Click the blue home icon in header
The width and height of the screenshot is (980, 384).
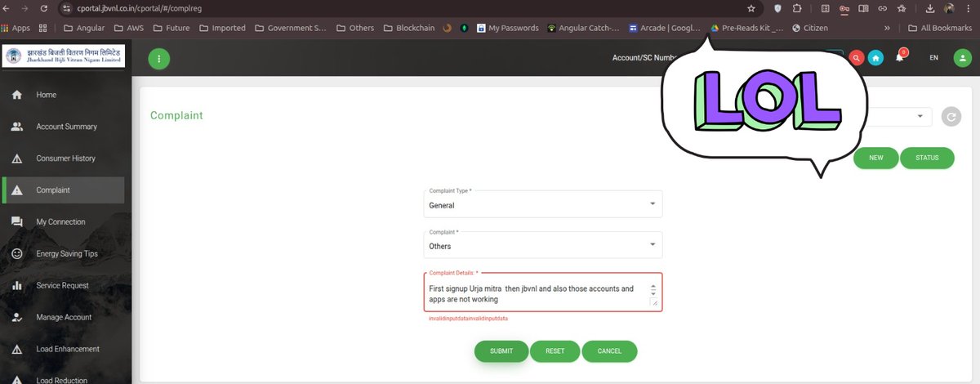click(x=875, y=58)
